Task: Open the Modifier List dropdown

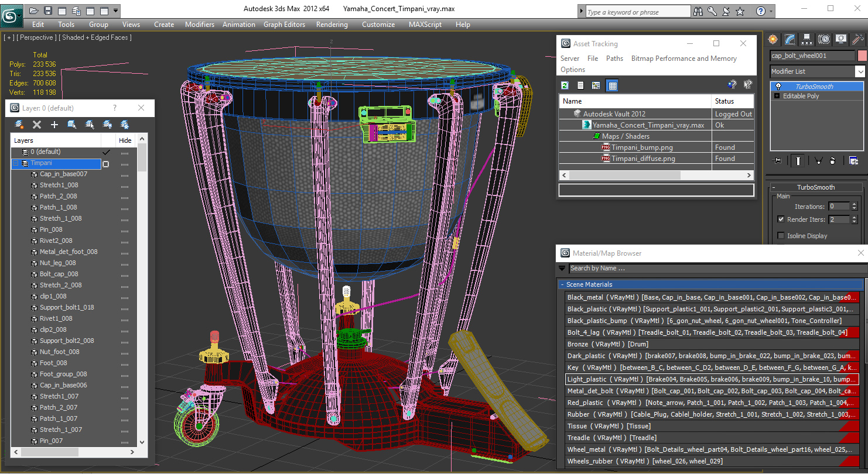Action: [859, 71]
